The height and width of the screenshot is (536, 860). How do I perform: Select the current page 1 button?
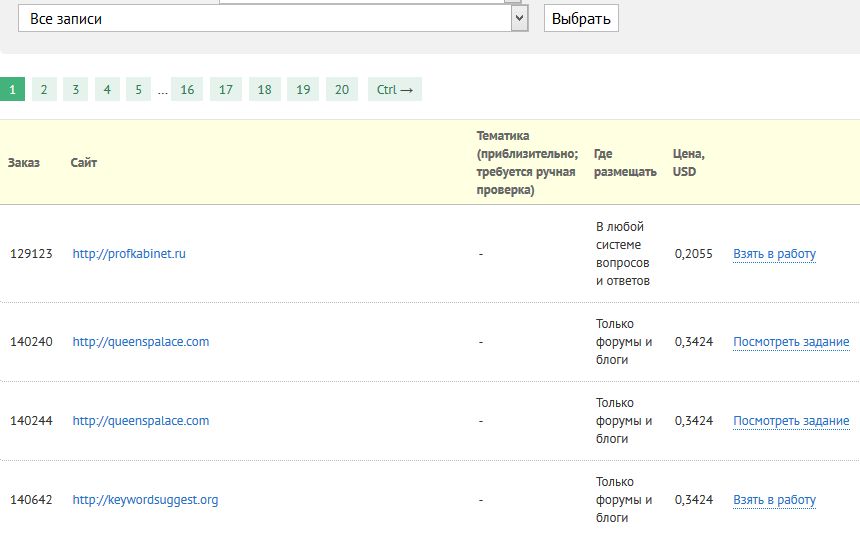coord(12,89)
